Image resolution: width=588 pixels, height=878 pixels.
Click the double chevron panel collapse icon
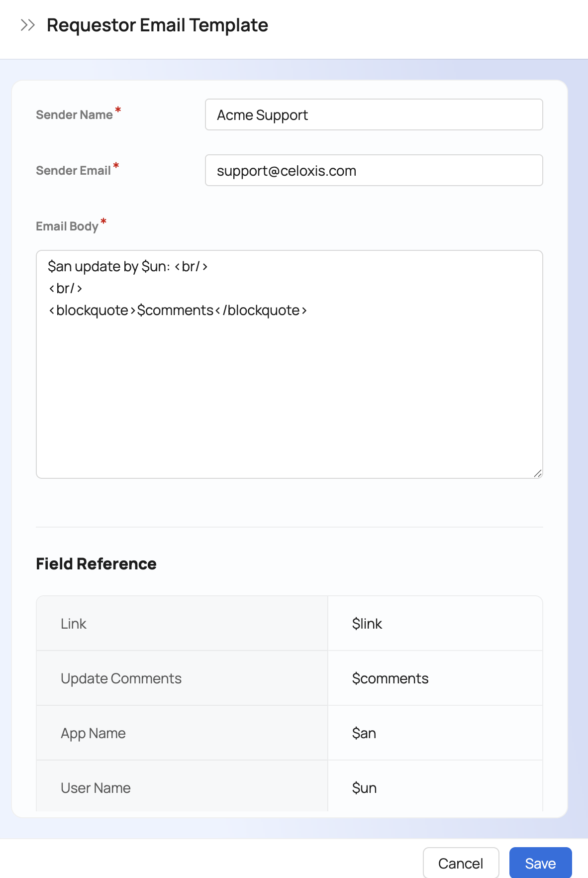coord(28,25)
